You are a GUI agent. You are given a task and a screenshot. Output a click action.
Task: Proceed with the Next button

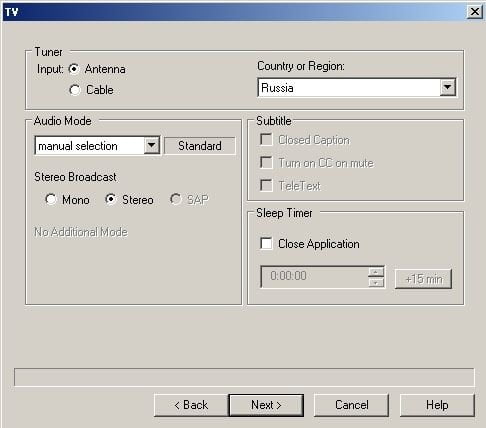pyautogui.click(x=266, y=405)
